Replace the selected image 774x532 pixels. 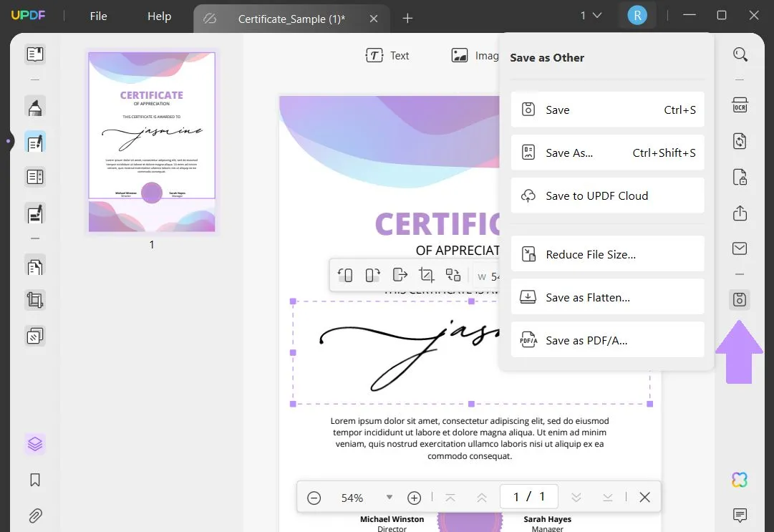[453, 274]
